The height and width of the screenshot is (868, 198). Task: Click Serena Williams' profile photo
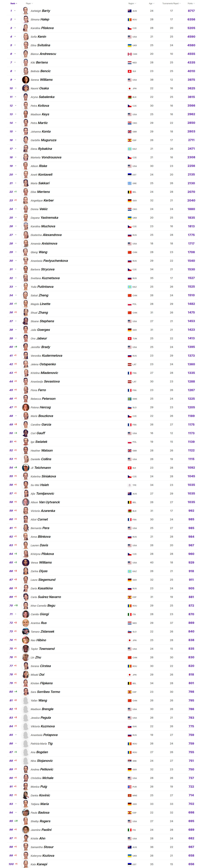point(25,80)
